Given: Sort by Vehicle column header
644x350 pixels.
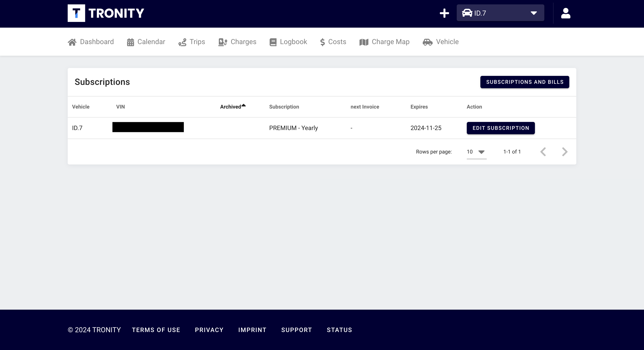Looking at the screenshot, I should [81, 107].
